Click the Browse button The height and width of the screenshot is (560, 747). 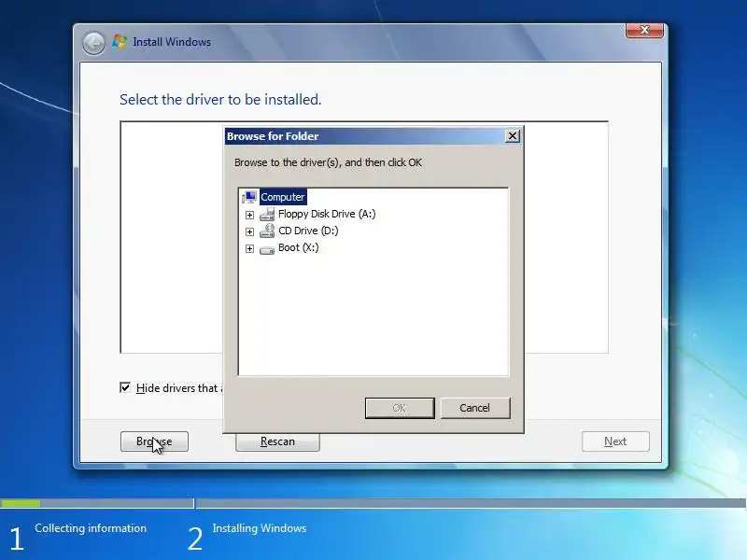point(154,441)
